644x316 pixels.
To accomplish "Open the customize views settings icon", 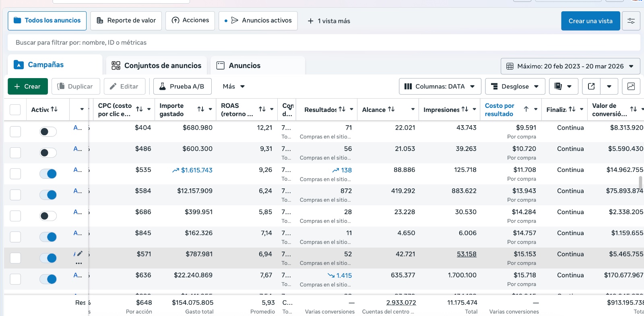I will pyautogui.click(x=631, y=21).
